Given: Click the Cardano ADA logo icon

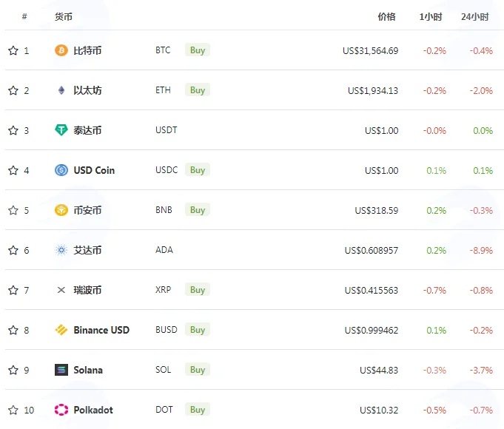Looking at the screenshot, I should click(x=61, y=250).
